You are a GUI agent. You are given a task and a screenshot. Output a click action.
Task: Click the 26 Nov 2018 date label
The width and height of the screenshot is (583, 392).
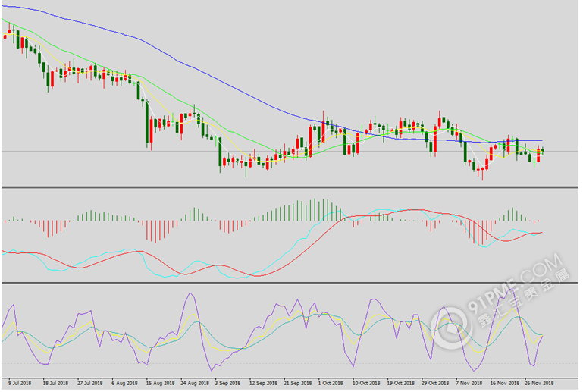tap(539, 383)
